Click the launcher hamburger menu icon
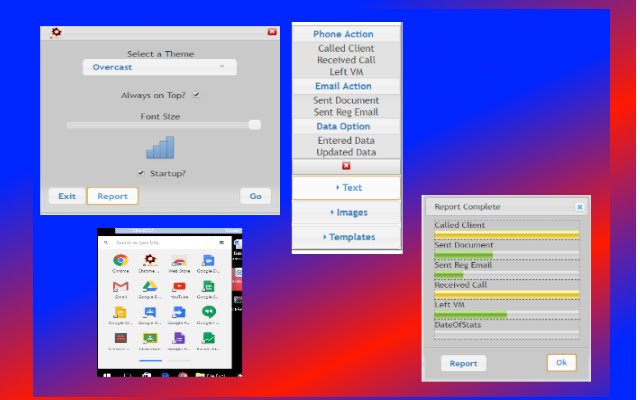 (x=222, y=243)
